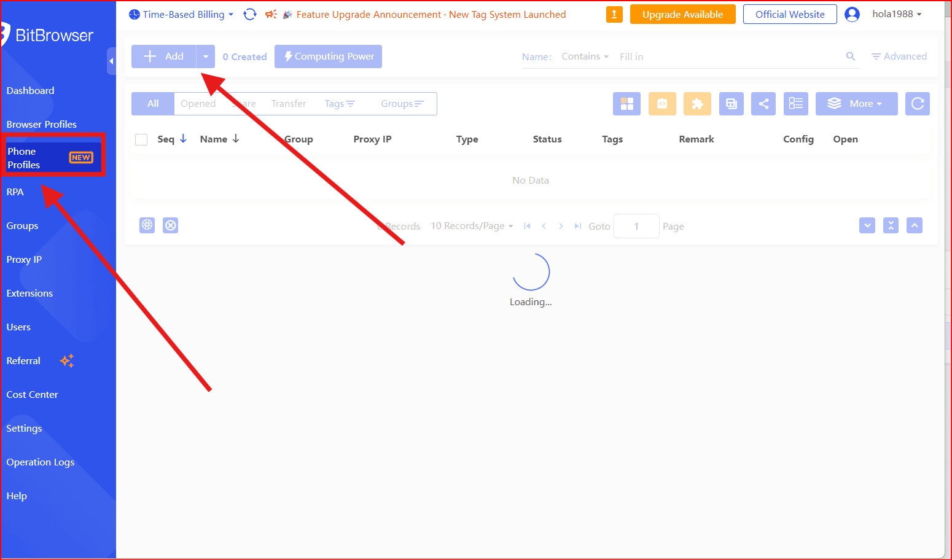The height and width of the screenshot is (560, 952).
Task: Collapse the sidebar with the arrow handle
Action: click(111, 61)
